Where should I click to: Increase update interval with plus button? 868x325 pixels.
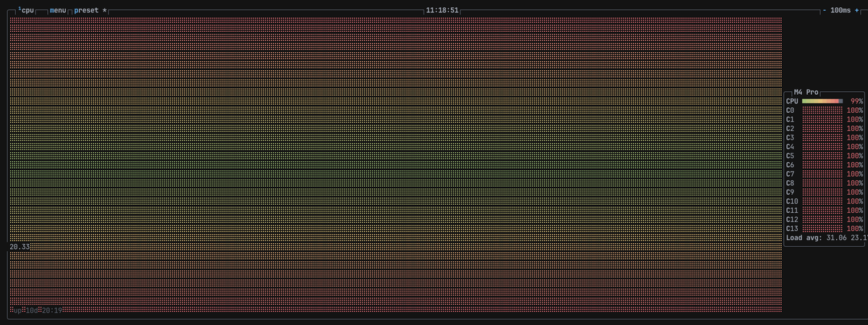pos(857,11)
